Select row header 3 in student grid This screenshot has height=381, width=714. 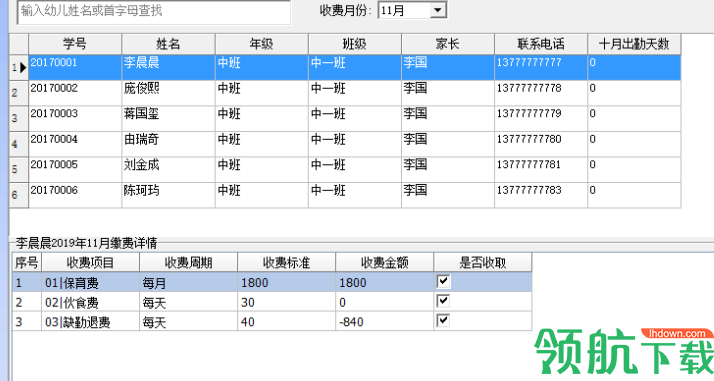(x=19, y=119)
